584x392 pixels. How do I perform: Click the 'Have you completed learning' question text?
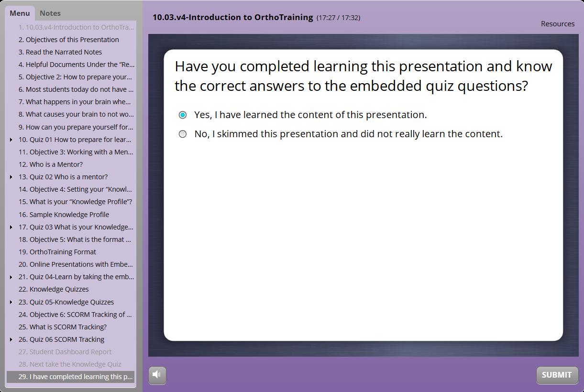(x=364, y=76)
